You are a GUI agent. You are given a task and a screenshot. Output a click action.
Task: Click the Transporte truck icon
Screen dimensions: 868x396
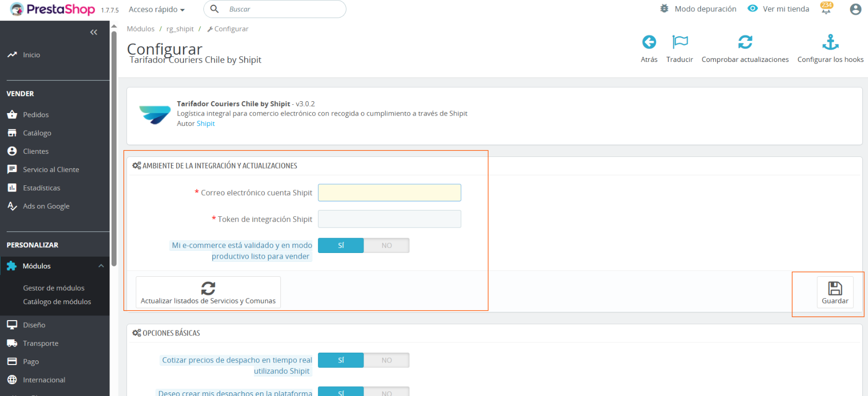tap(12, 343)
